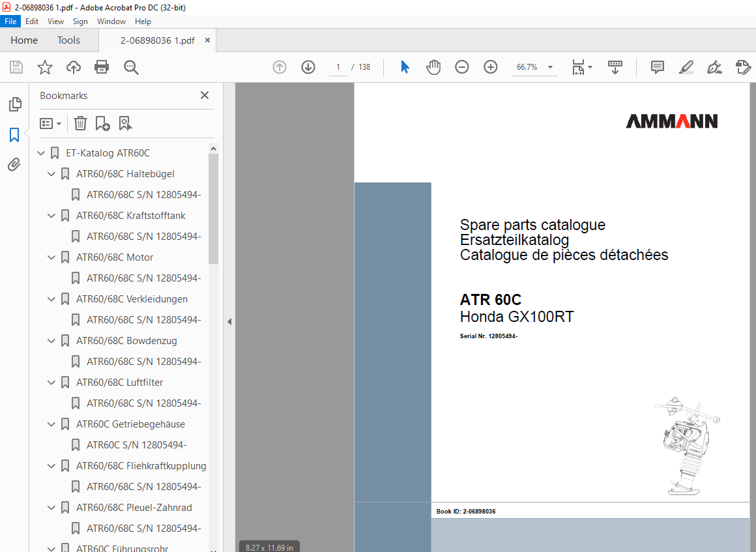Open the Sign document pen tool
Screen dimensions: 756x552
[714, 67]
